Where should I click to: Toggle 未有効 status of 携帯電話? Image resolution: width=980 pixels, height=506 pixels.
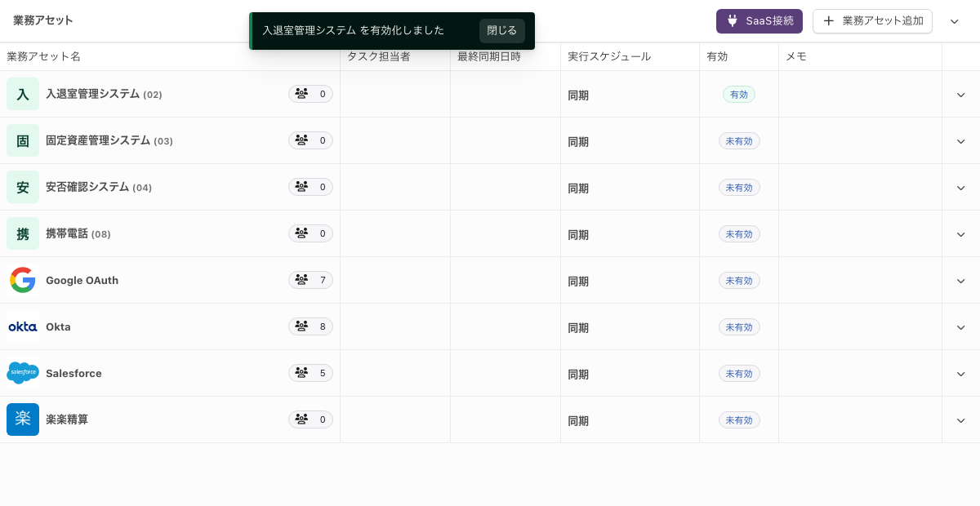(x=739, y=234)
